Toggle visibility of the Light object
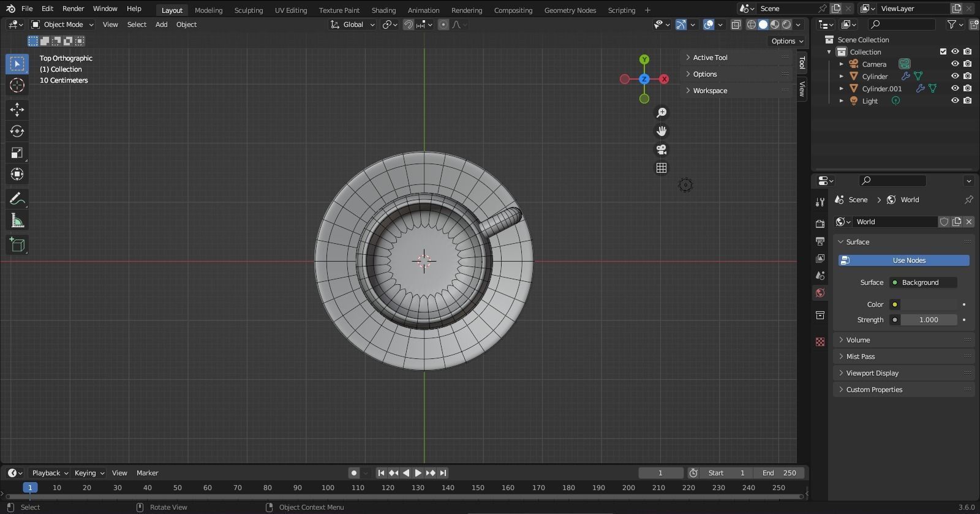 click(954, 100)
